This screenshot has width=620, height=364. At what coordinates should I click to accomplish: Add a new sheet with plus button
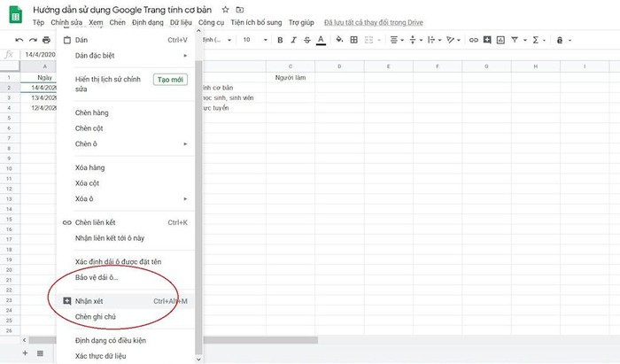pos(25,352)
